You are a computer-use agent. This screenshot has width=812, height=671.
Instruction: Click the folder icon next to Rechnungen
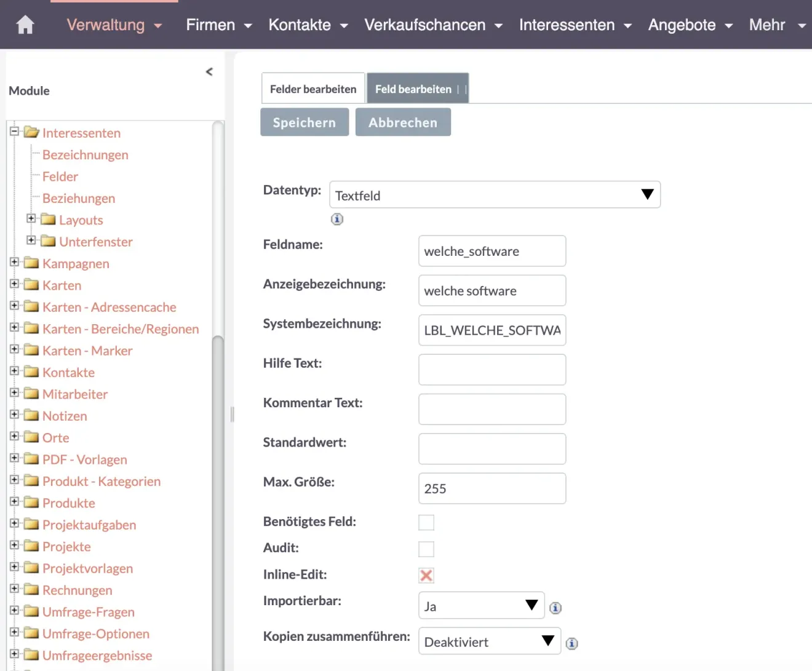click(x=32, y=589)
